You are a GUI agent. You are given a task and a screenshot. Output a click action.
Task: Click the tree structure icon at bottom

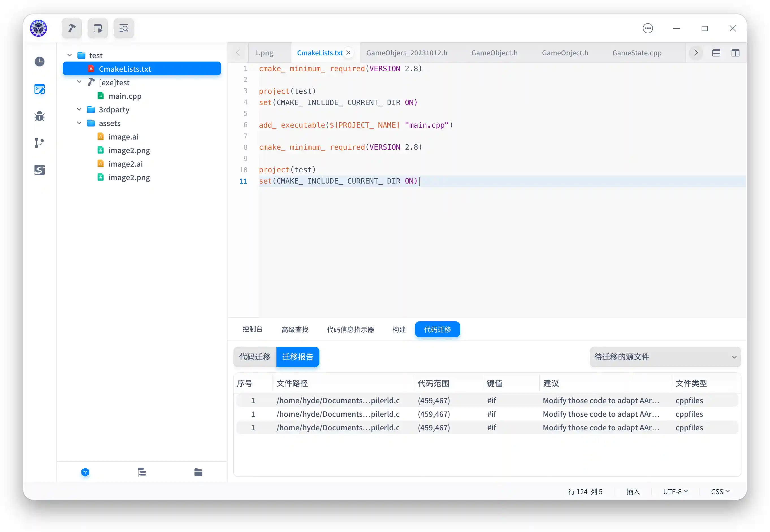[x=142, y=472]
